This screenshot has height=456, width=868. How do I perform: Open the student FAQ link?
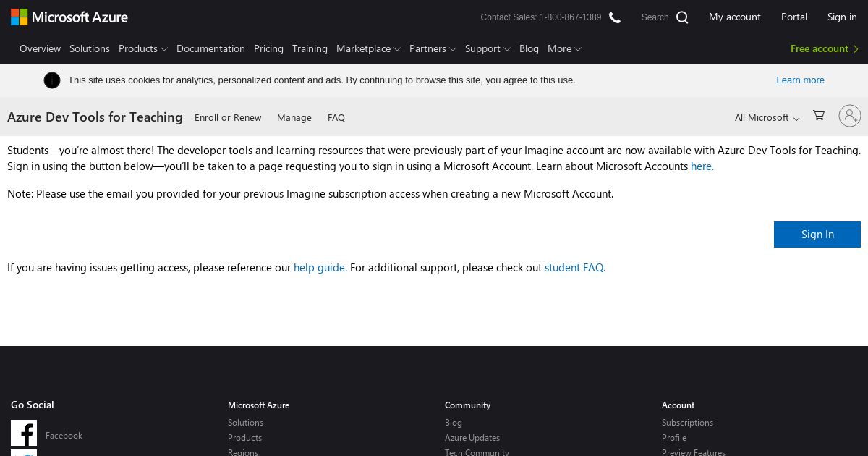pyautogui.click(x=575, y=268)
